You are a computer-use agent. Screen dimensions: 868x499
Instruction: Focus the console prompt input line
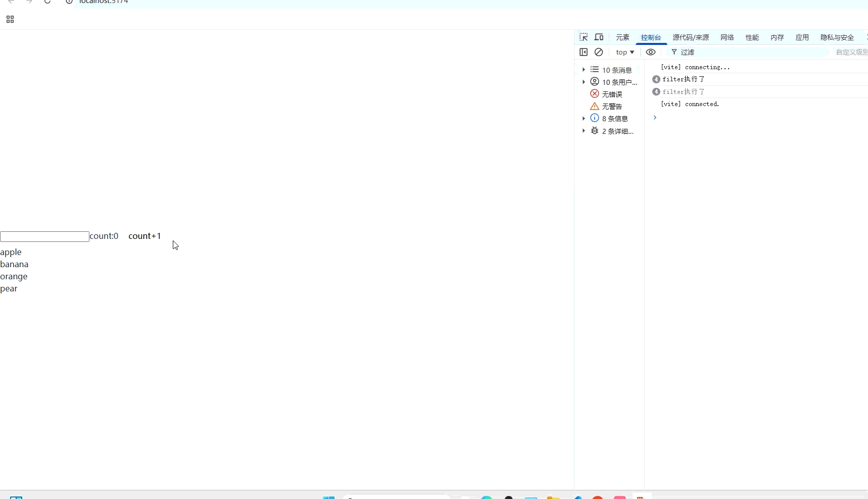click(763, 117)
